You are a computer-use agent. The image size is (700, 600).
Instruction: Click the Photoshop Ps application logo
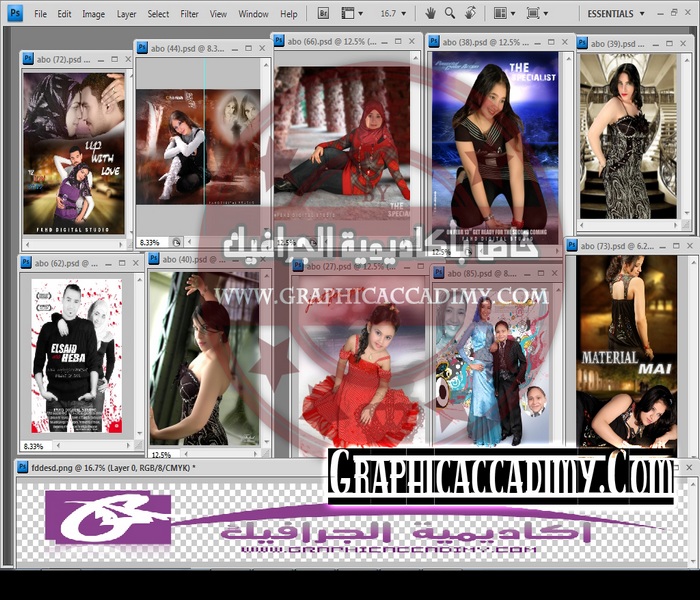[x=12, y=14]
